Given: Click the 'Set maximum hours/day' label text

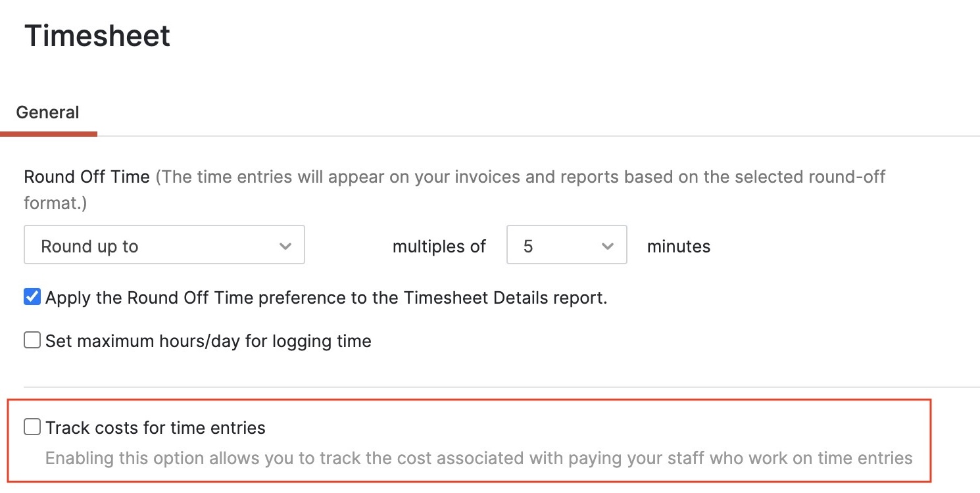Looking at the screenshot, I should pos(207,340).
